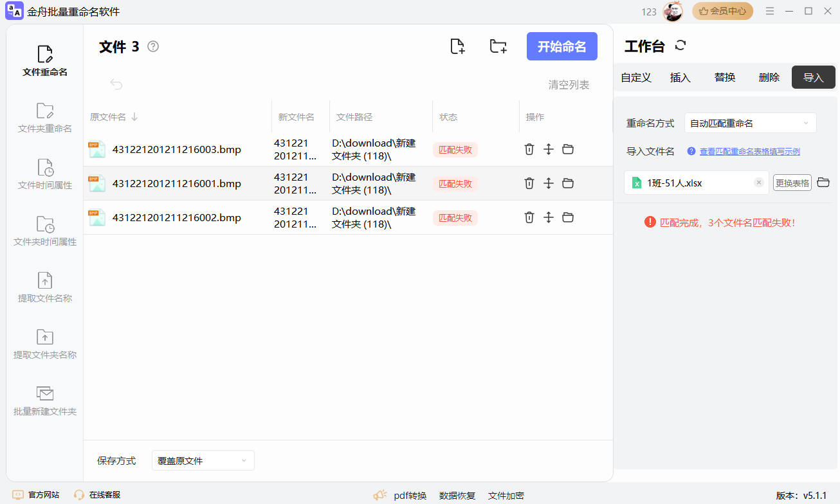This screenshot has height=504, width=840.
Task: Open 批量新建文件夹 in sidebar
Action: pos(45,401)
